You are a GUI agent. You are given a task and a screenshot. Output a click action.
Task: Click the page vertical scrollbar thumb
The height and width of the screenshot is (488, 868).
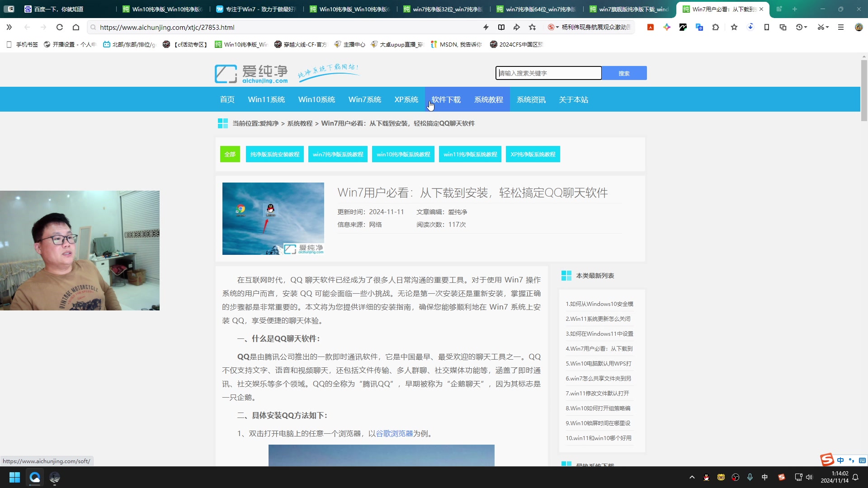tap(864, 90)
